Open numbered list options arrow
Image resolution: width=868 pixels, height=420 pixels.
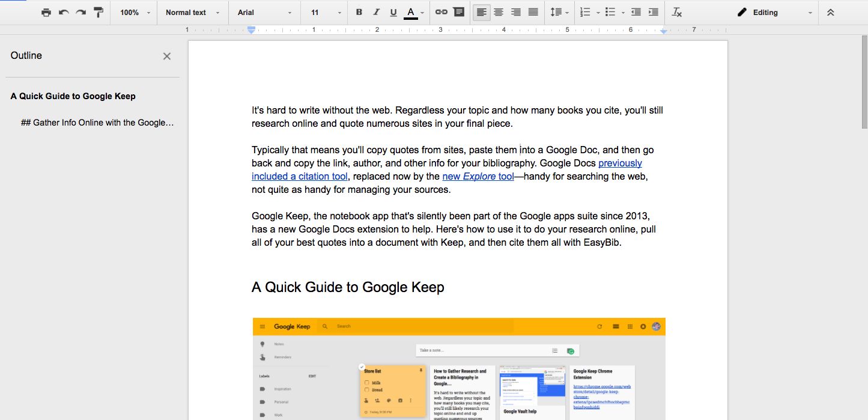click(x=598, y=12)
